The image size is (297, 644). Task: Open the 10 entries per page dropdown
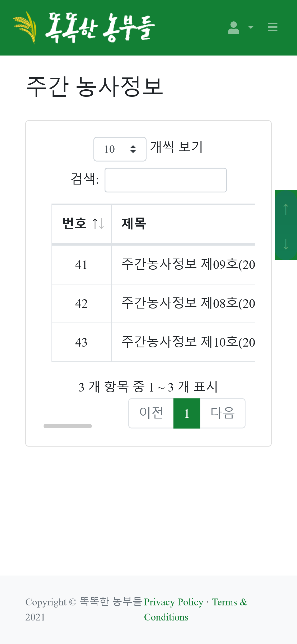pos(120,149)
